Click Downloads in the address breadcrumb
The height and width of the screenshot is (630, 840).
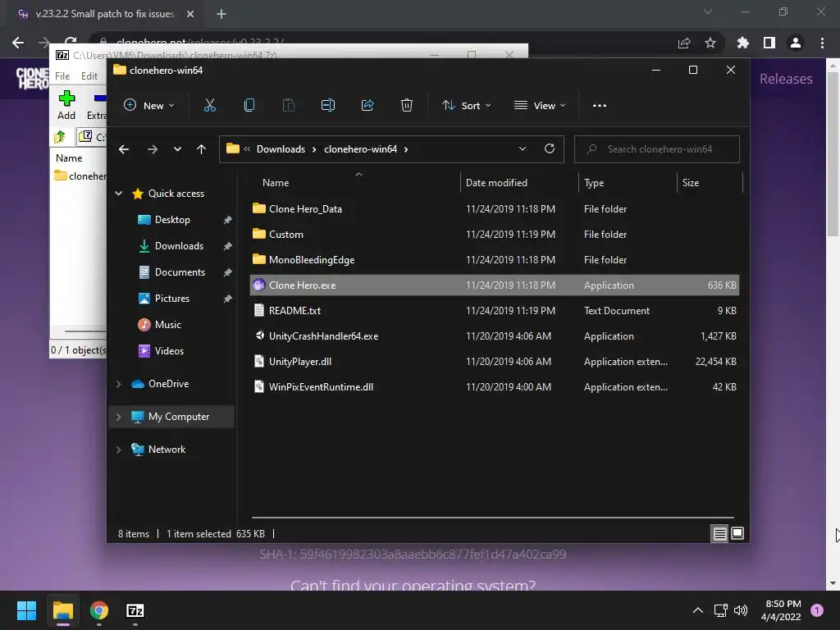281,149
